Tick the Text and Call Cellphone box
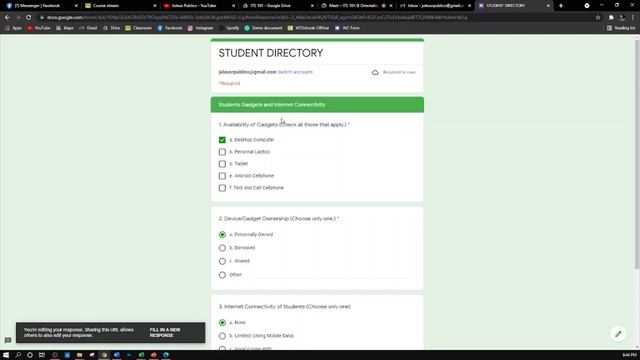This screenshot has height=360, width=640. click(222, 188)
